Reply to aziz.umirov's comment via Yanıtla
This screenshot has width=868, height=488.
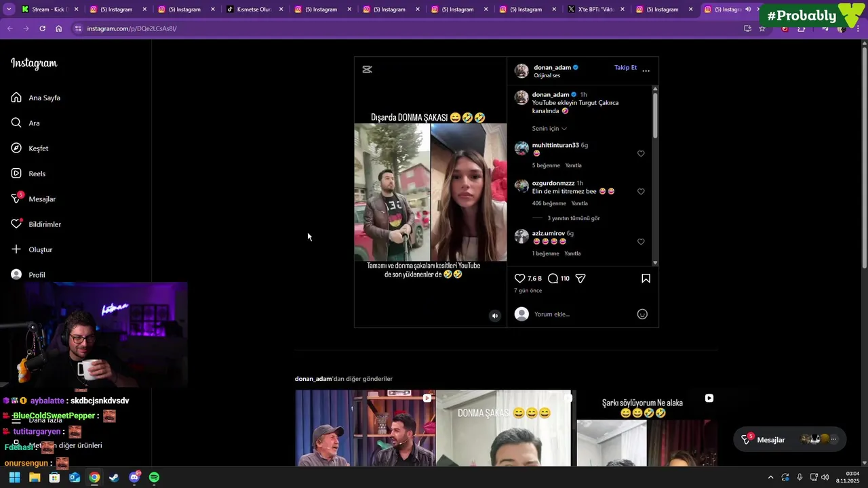pyautogui.click(x=572, y=253)
